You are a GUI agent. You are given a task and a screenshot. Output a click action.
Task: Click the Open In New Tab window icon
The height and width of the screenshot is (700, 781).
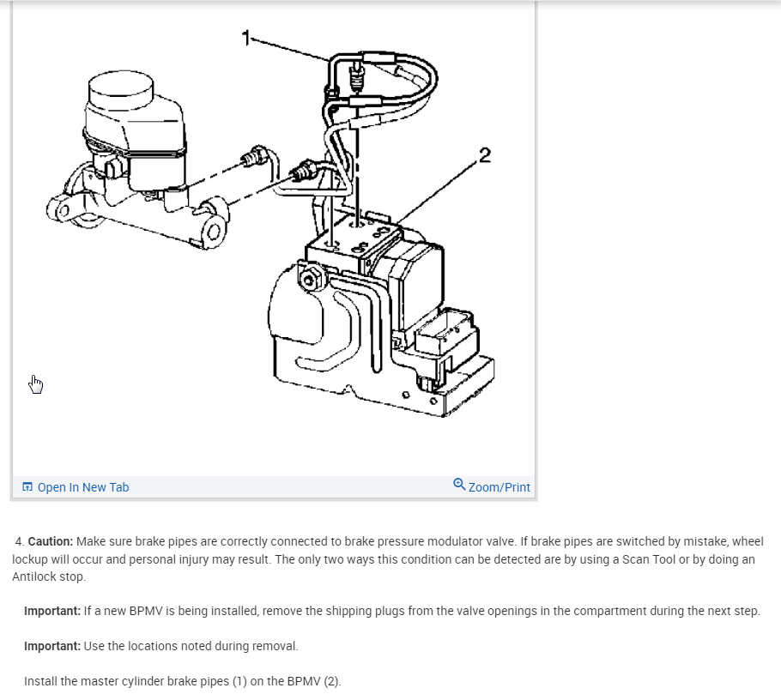pyautogui.click(x=27, y=487)
